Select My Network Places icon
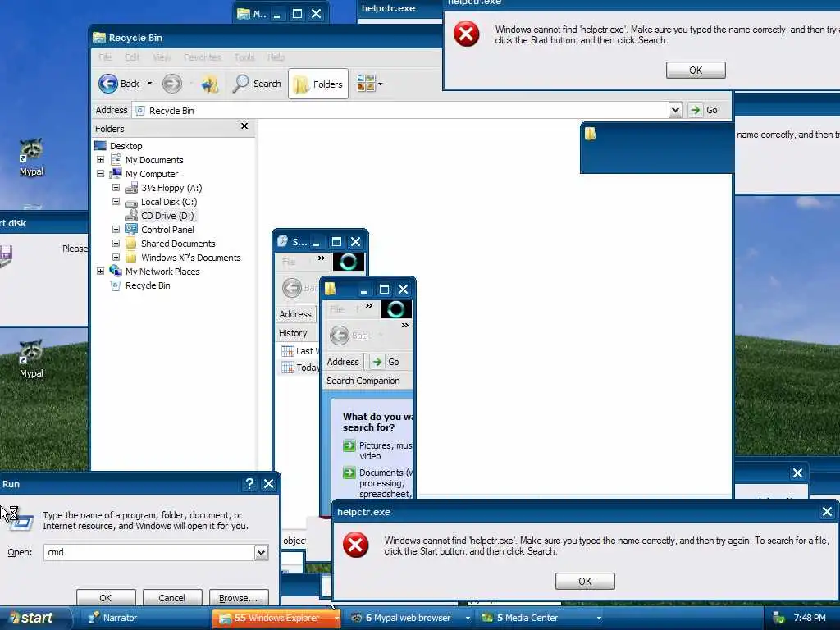The width and height of the screenshot is (840, 630). 116,271
